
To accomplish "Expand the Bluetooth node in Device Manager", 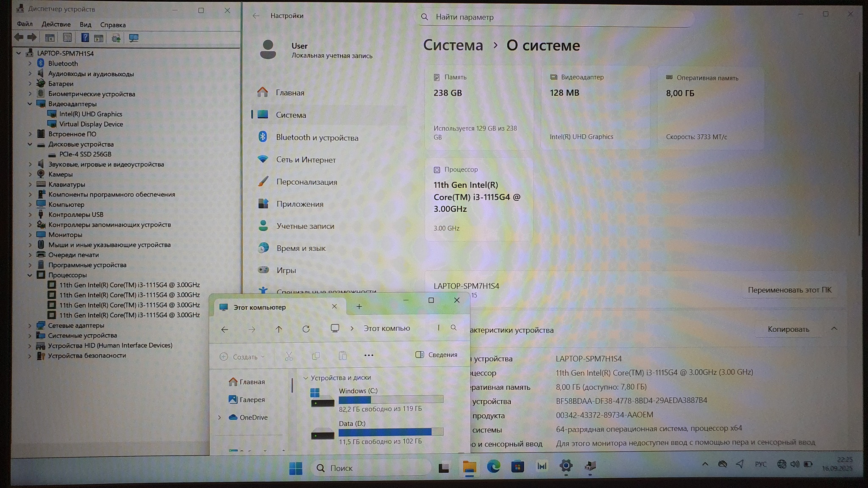I will coord(30,64).
